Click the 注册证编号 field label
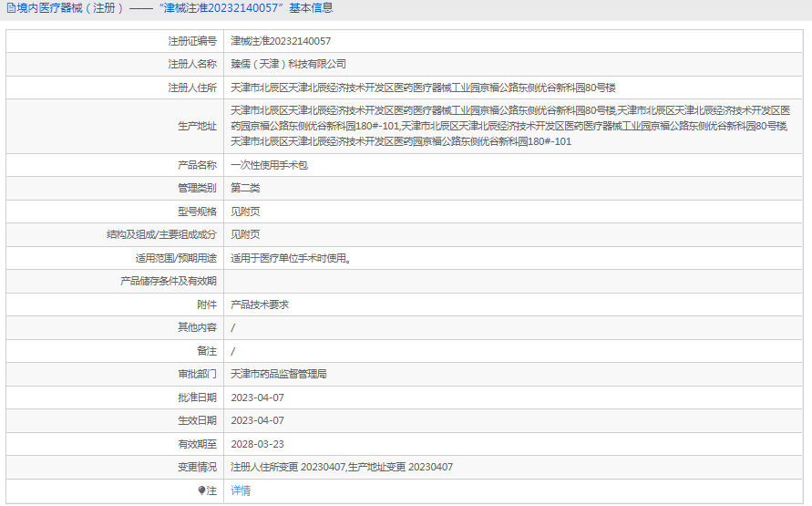812x506 pixels. point(192,41)
